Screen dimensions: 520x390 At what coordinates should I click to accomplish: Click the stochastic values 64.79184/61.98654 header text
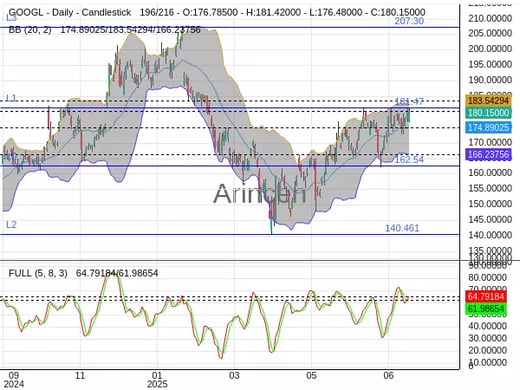point(117,273)
